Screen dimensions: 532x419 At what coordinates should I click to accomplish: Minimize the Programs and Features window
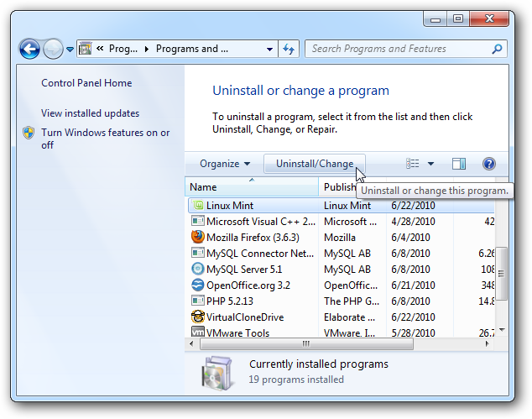coord(436,19)
